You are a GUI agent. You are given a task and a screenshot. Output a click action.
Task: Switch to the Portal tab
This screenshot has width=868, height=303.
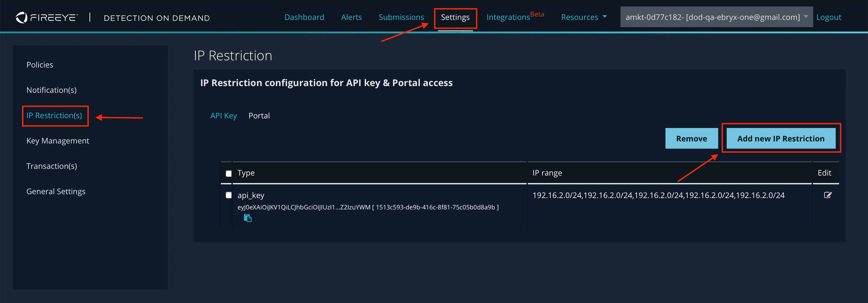coord(259,116)
